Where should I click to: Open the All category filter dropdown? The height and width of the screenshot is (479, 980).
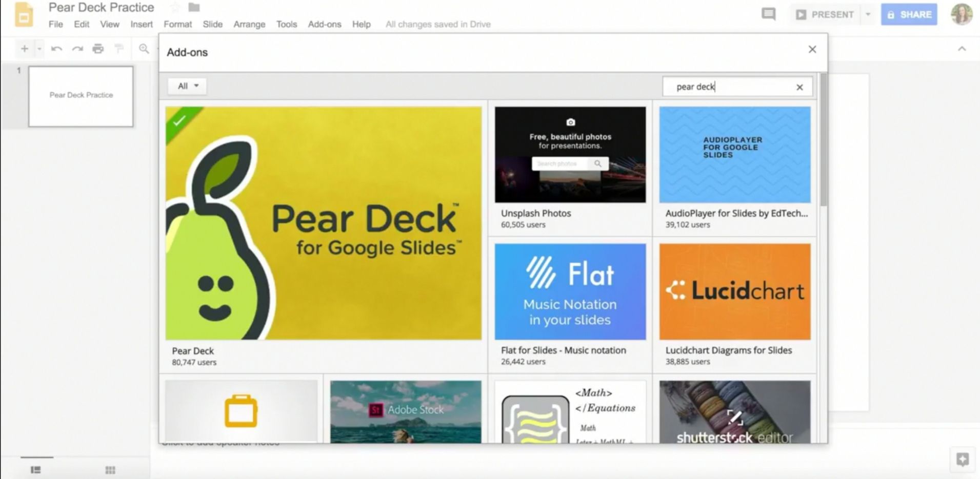point(187,86)
